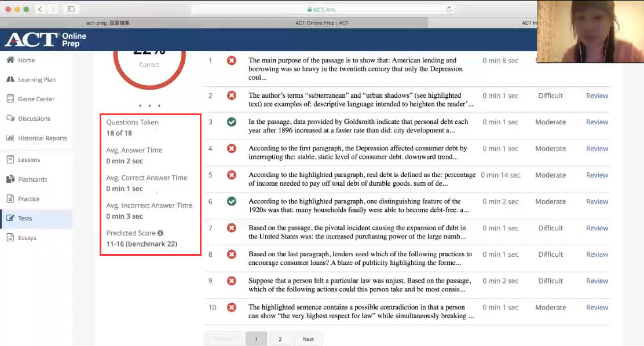Review question 5 about real debt
The width and height of the screenshot is (644, 346).
pos(597,175)
